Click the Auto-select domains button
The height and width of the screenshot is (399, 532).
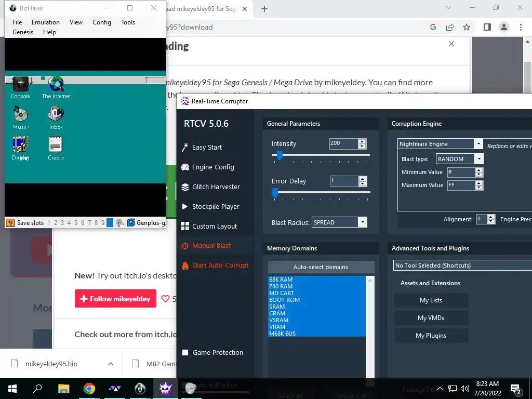321,267
